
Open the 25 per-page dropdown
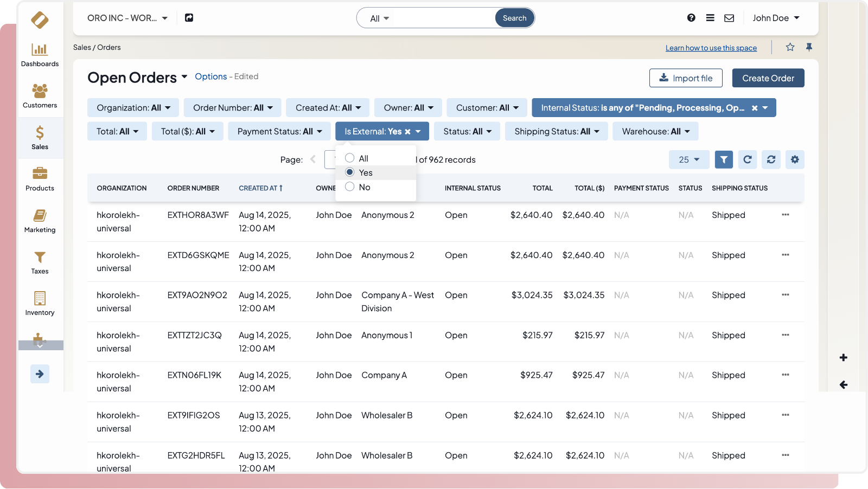tap(689, 159)
